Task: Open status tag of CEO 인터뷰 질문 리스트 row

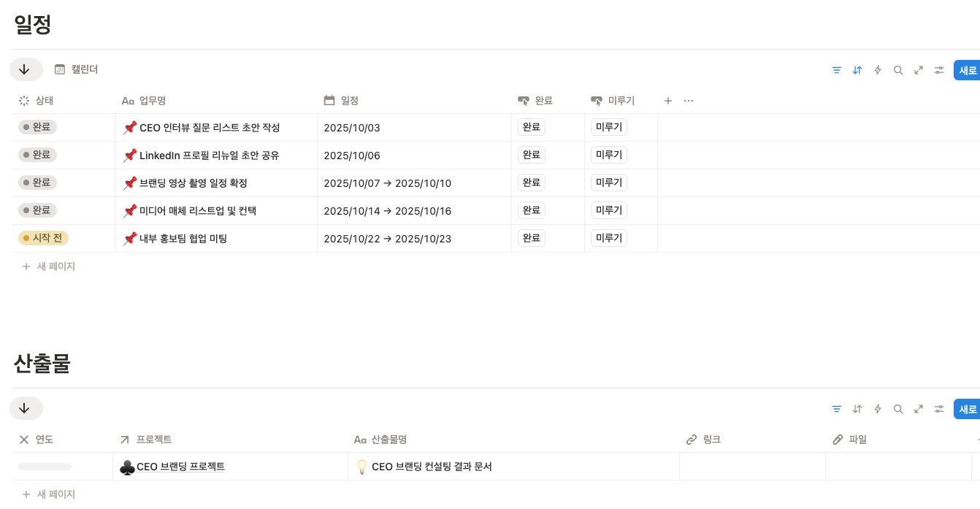Action: (x=37, y=127)
